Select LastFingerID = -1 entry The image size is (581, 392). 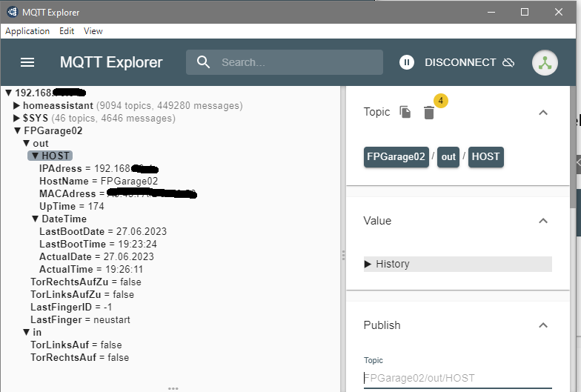coord(71,307)
